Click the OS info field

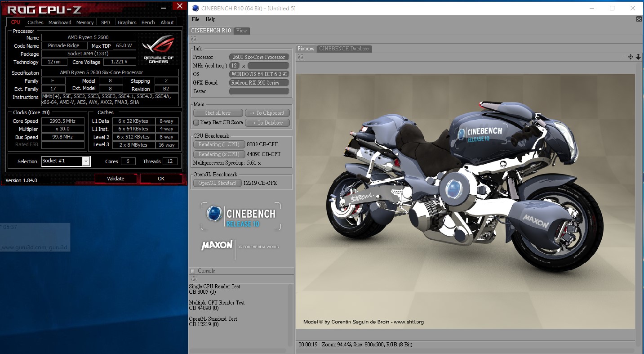pyautogui.click(x=259, y=74)
